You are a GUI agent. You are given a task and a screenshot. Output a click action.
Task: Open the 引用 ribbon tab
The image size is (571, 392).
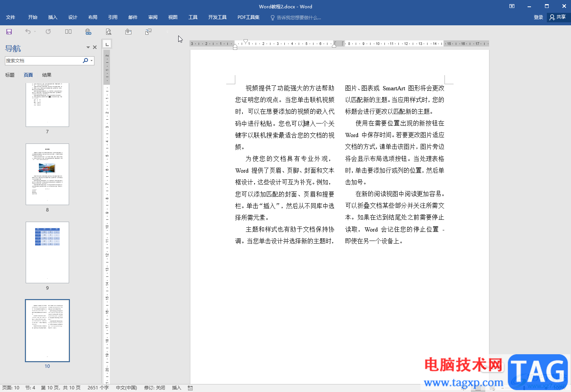[x=113, y=17]
